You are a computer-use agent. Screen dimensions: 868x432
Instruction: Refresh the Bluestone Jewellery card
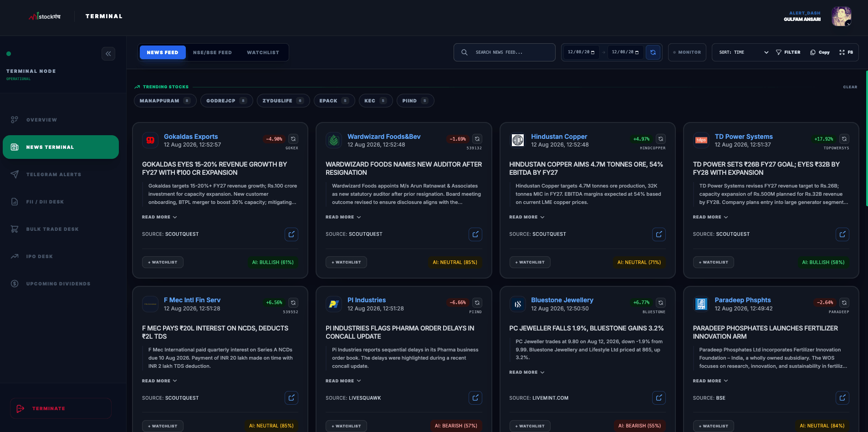[x=661, y=302]
